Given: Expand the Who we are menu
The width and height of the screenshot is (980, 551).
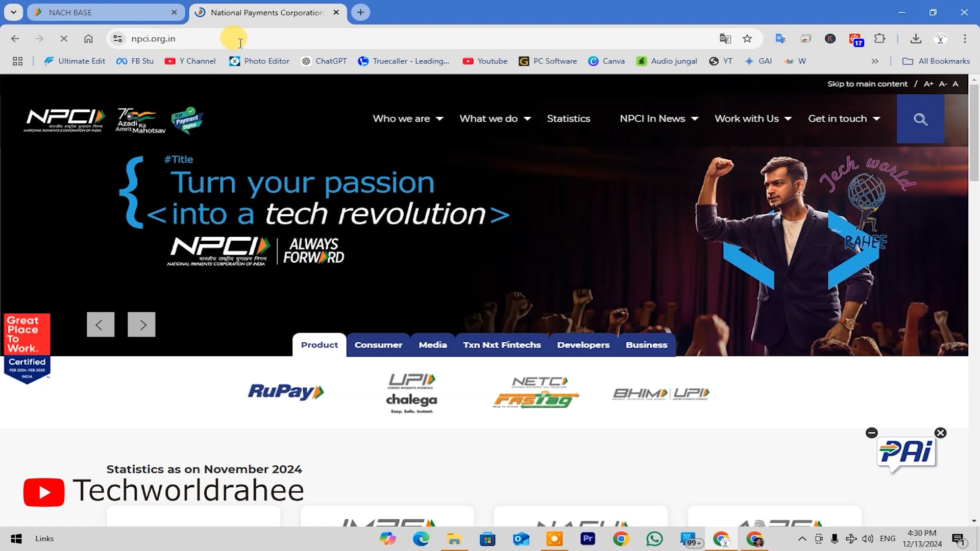Looking at the screenshot, I should tap(408, 119).
